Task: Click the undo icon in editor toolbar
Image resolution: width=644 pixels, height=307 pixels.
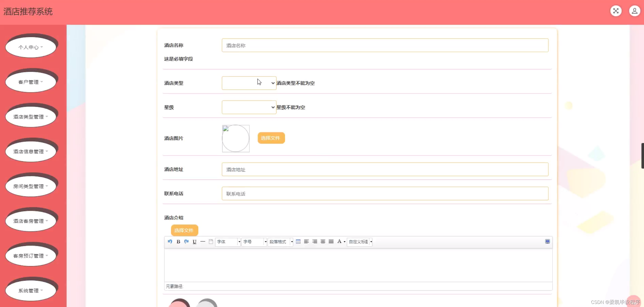Action: coord(170,242)
